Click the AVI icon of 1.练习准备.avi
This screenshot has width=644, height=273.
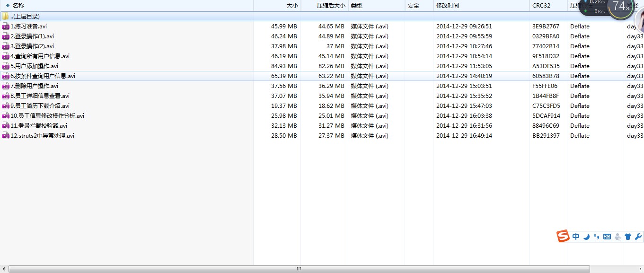coord(6,26)
